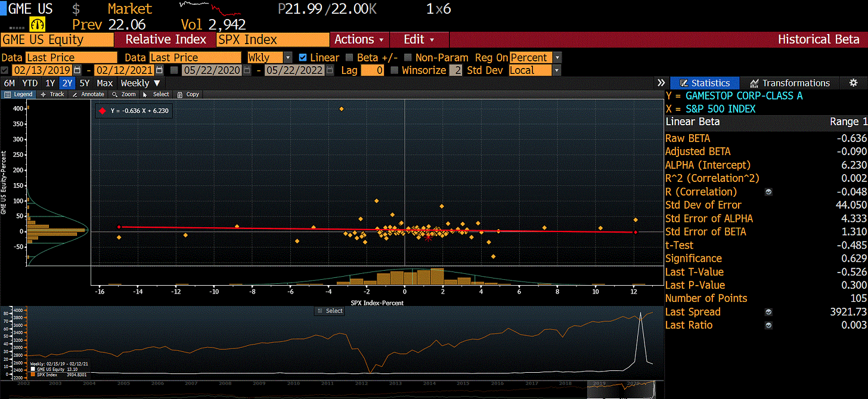
Task: Click chart icon beside Last Spread
Action: 768,312
